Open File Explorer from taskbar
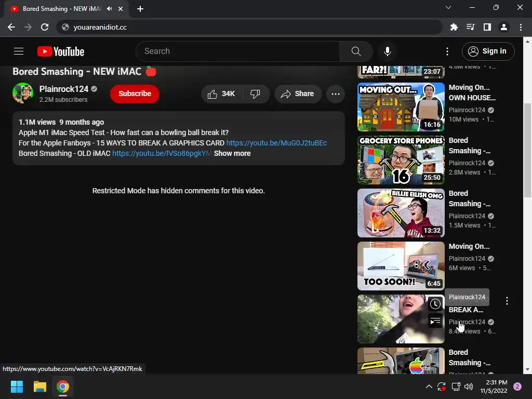This screenshot has height=399, width=532. click(x=39, y=387)
